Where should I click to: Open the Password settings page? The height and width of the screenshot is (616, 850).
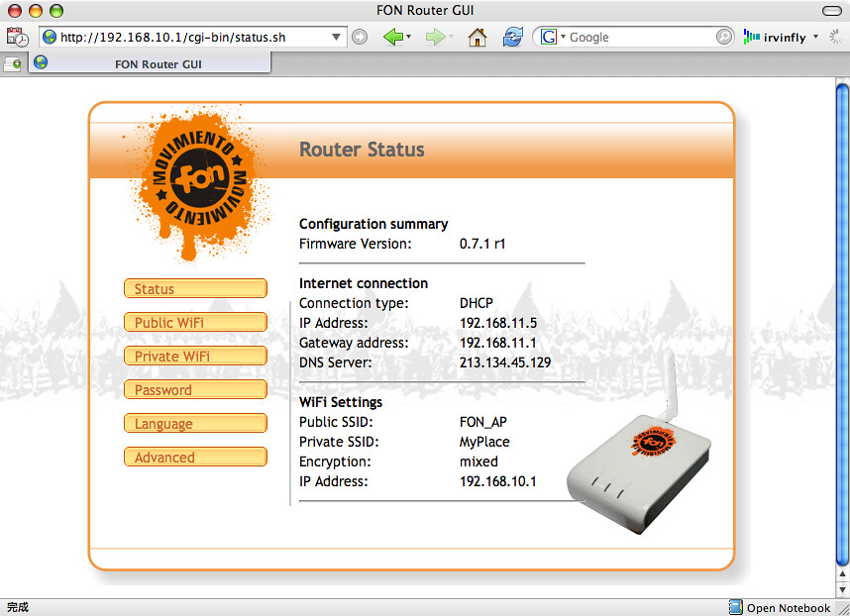(x=195, y=390)
